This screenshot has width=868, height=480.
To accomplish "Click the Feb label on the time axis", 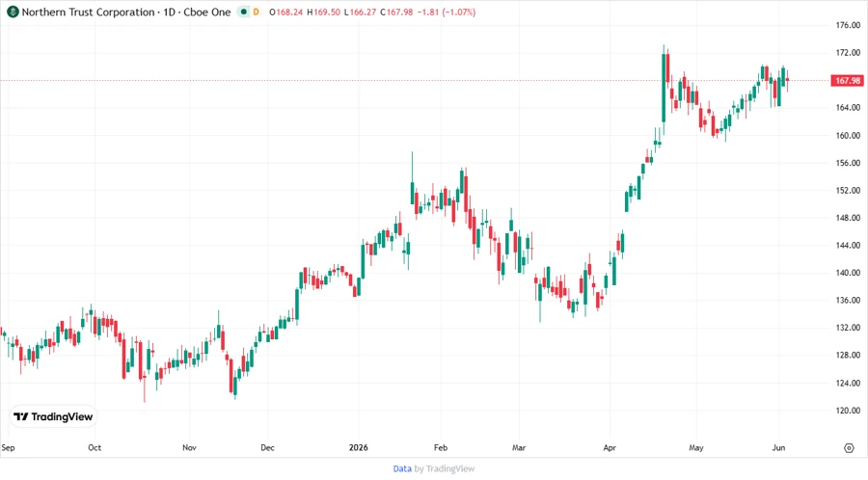I will coord(441,448).
